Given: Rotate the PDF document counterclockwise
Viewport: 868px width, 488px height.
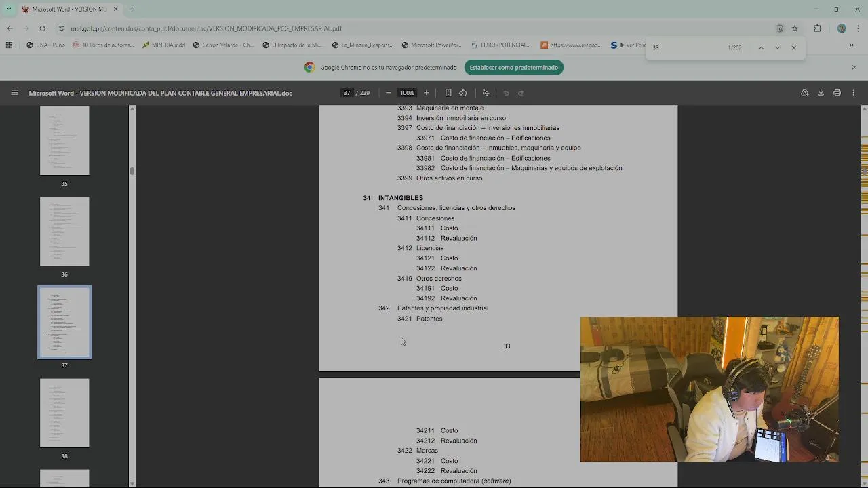Looking at the screenshot, I should [x=463, y=93].
